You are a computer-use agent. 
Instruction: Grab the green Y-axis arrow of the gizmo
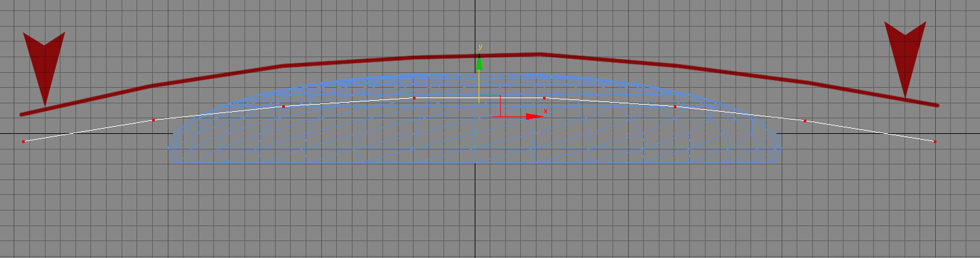click(x=479, y=63)
